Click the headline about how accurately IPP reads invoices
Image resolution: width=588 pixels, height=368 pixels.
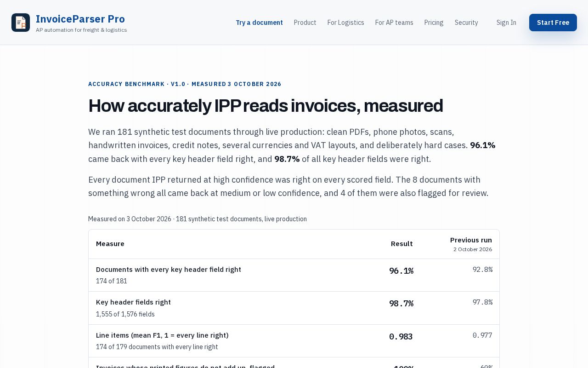[266, 106]
